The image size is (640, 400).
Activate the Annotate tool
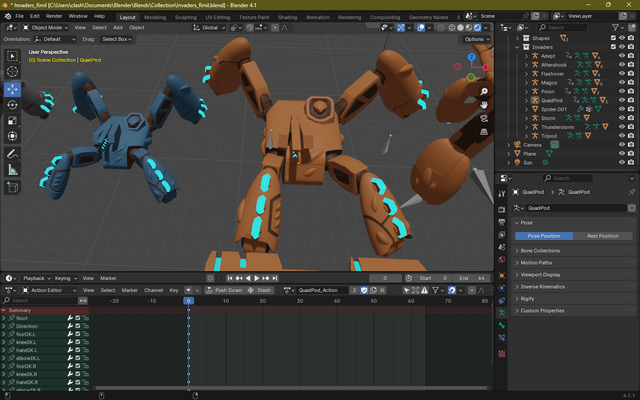pos(12,154)
